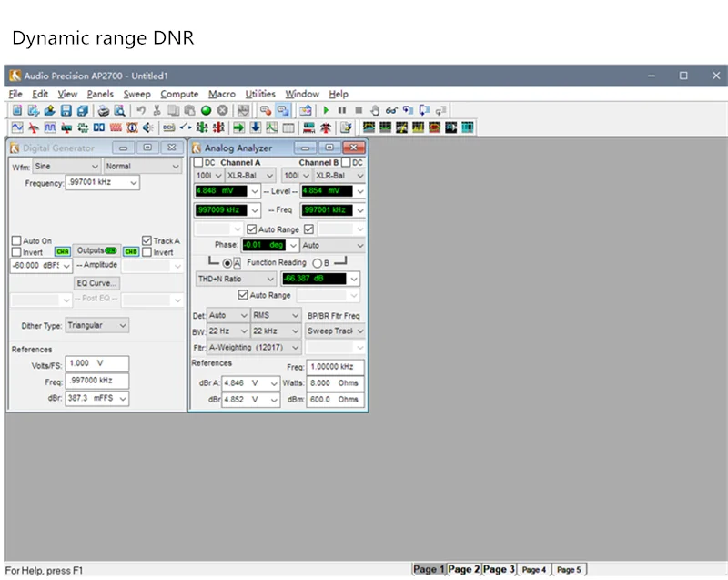Switch to the Page 2 tab
The width and height of the screenshot is (728, 580).
464,569
